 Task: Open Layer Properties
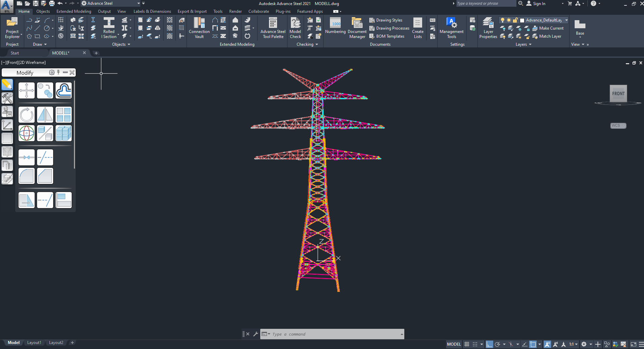coord(488,28)
